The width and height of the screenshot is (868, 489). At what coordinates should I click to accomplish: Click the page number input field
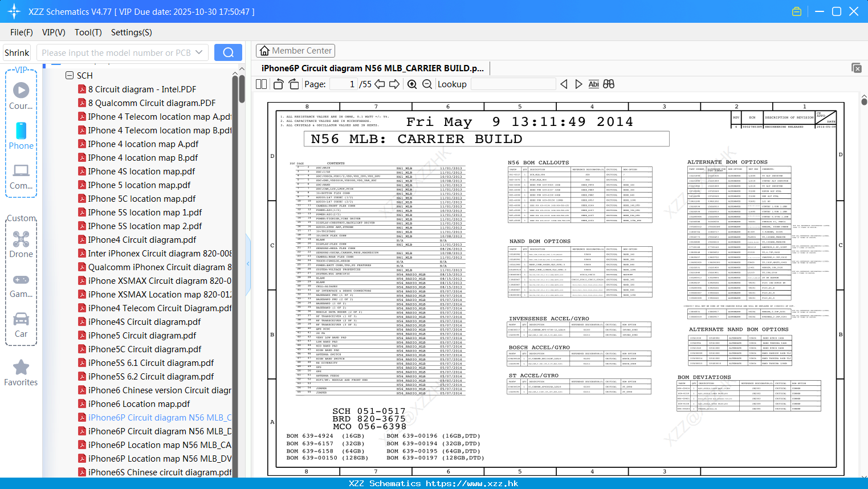(x=344, y=84)
